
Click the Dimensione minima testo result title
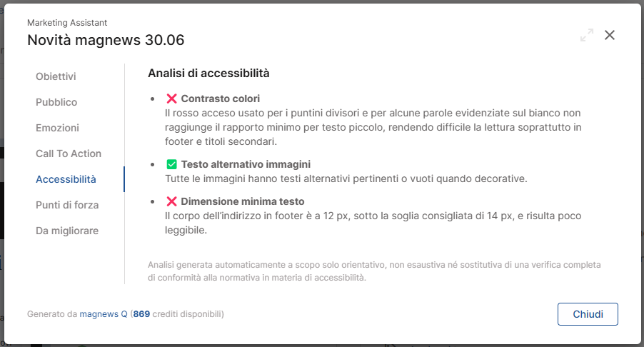[243, 201]
